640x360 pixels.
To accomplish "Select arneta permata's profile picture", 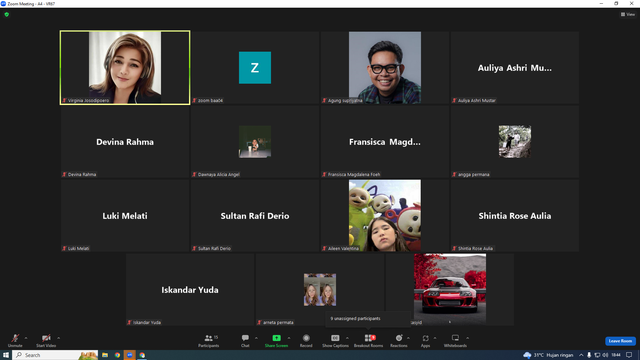I will pyautogui.click(x=320, y=289).
